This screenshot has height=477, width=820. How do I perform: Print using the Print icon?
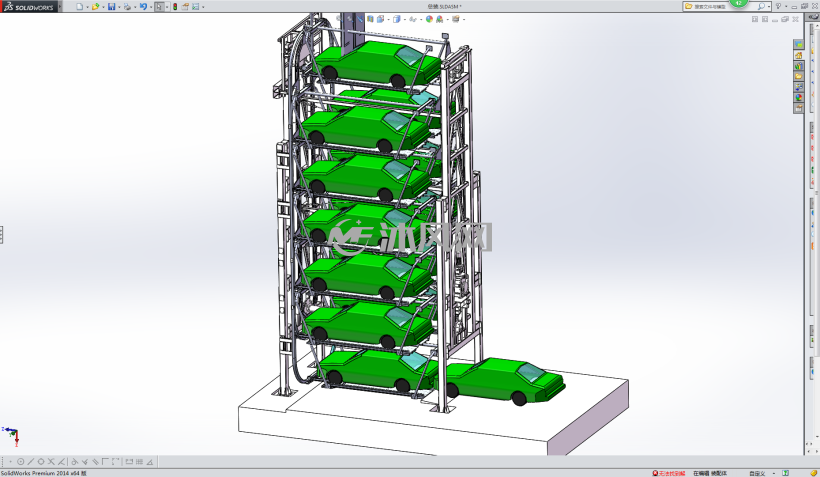coord(127,7)
